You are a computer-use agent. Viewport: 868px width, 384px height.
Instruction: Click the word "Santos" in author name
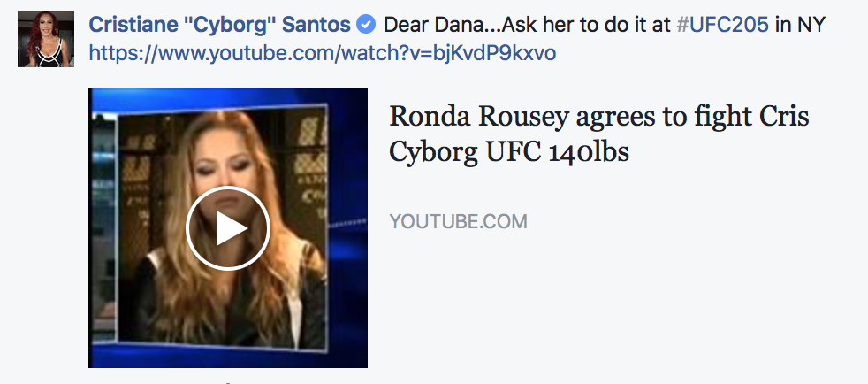pos(316,25)
